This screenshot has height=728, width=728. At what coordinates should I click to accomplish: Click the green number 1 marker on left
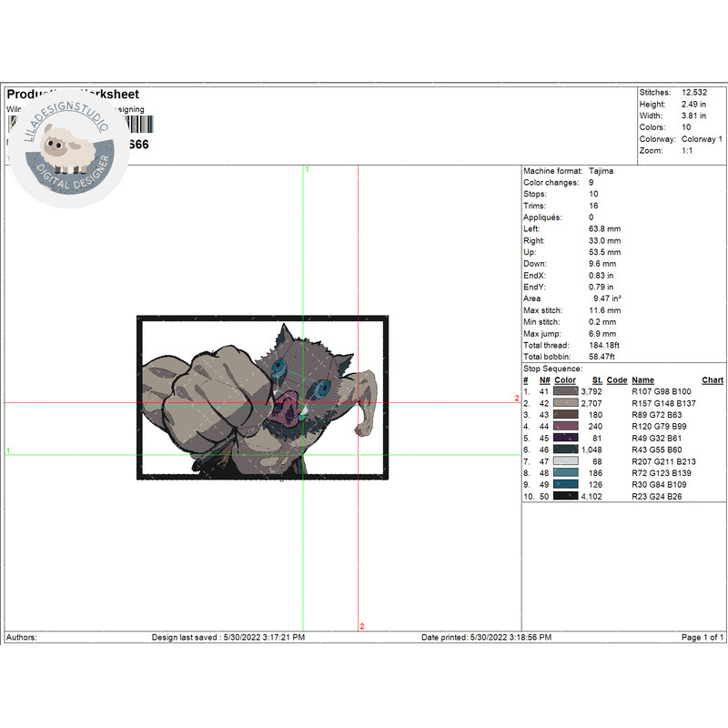tap(9, 451)
